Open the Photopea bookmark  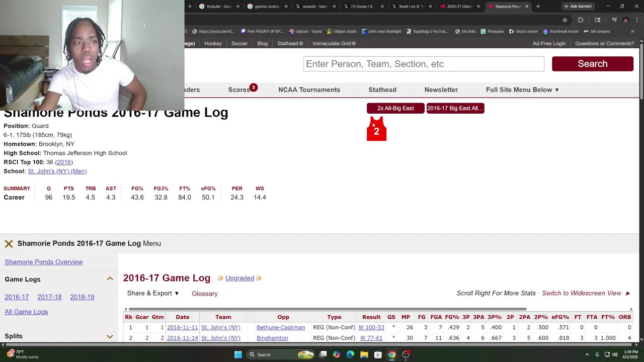click(x=492, y=31)
